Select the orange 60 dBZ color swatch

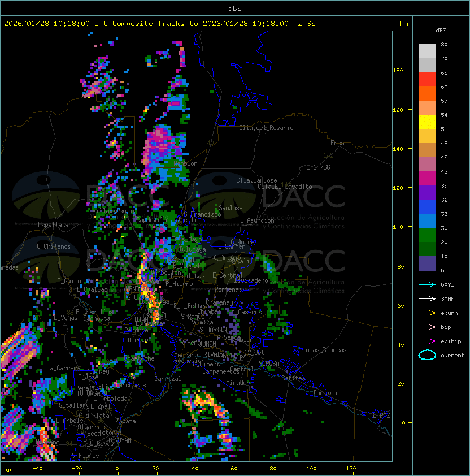(x=427, y=93)
